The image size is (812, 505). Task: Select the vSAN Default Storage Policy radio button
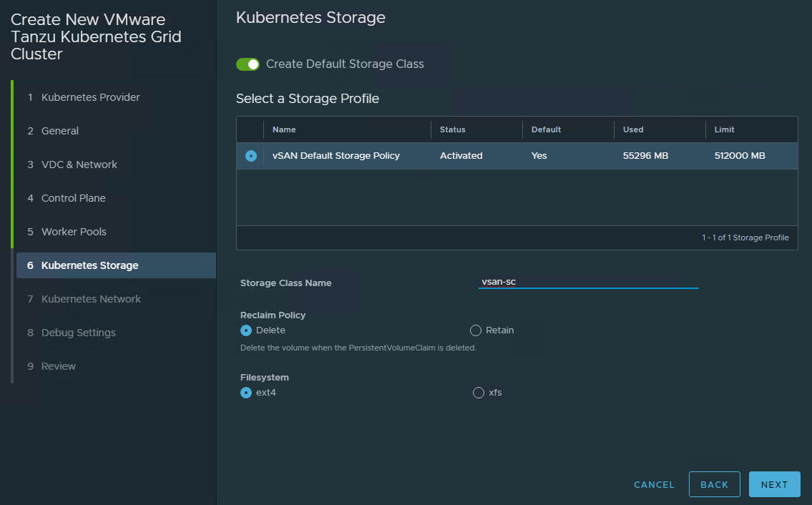[250, 156]
